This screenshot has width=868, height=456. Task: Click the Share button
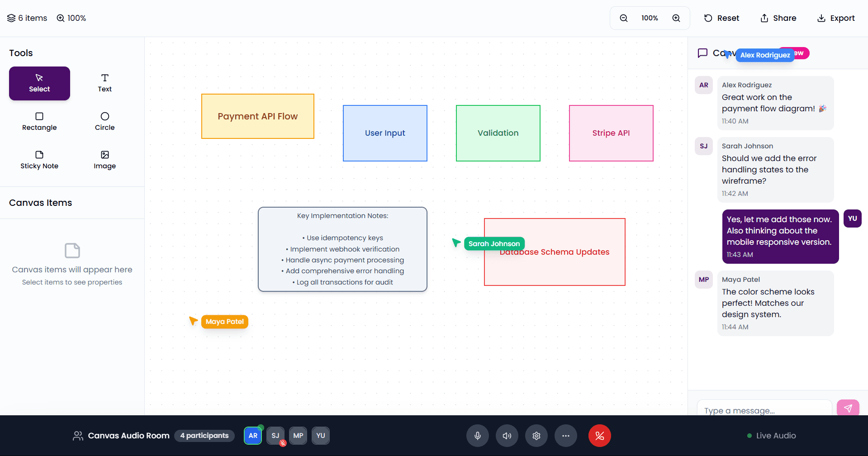(x=778, y=18)
